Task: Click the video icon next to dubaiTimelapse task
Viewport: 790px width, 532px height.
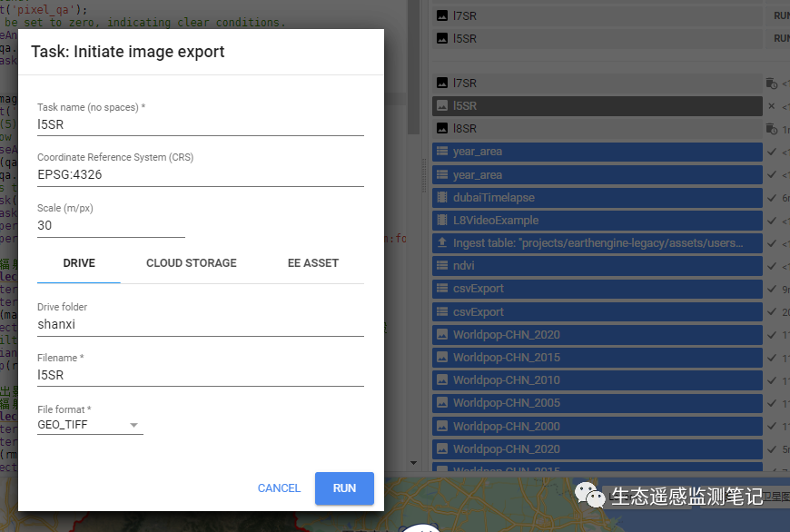Action: tap(443, 197)
